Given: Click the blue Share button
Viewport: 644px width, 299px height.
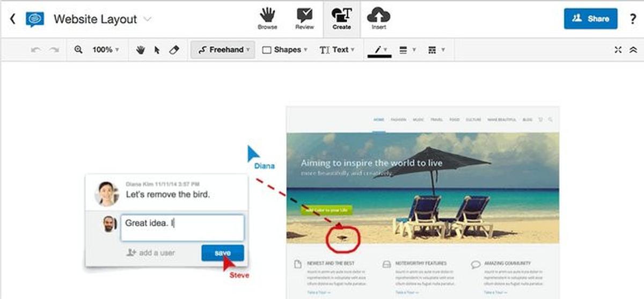Looking at the screenshot, I should 590,18.
